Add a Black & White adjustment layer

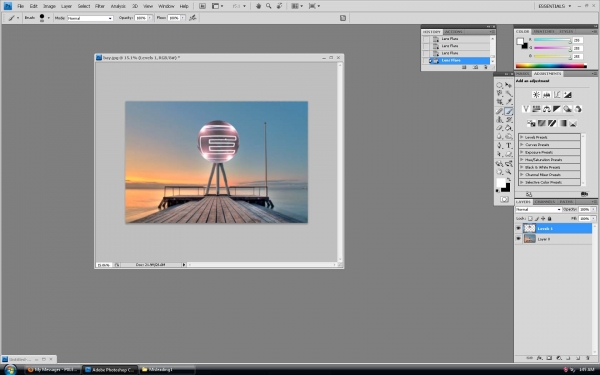pos(557,109)
